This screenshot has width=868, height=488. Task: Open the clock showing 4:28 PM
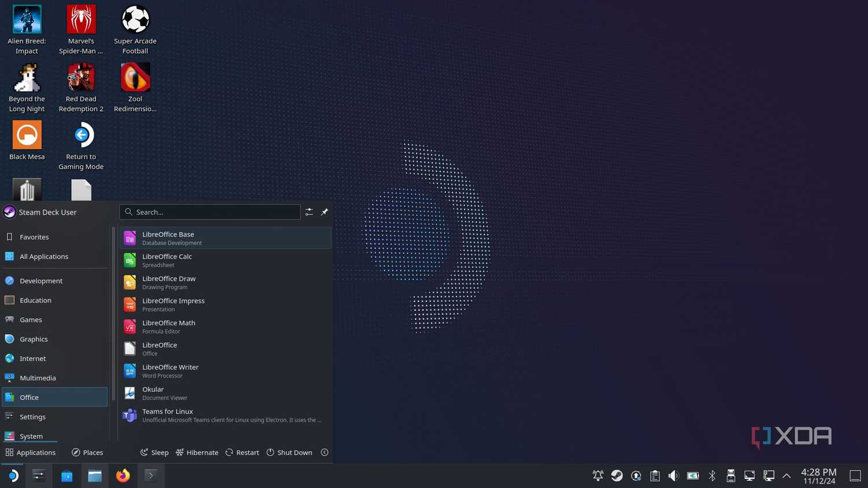[819, 476]
